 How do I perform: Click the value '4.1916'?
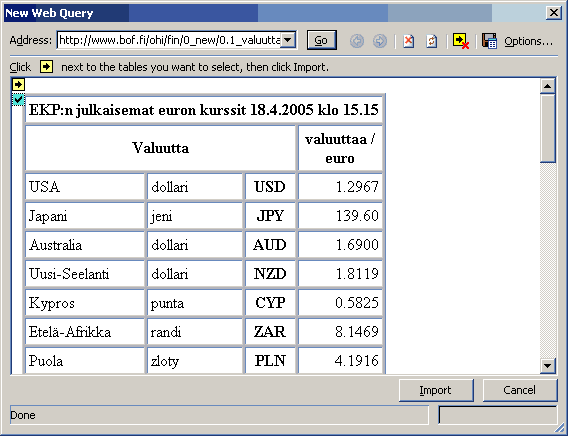click(x=357, y=361)
